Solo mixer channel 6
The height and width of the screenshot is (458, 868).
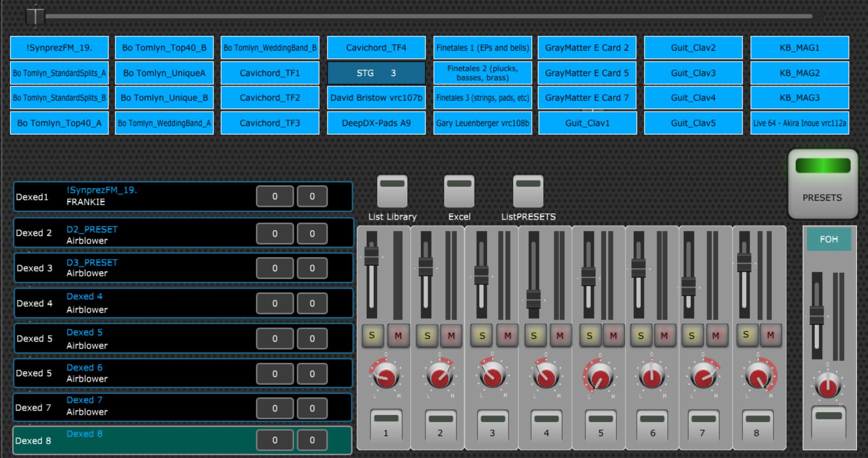641,335
